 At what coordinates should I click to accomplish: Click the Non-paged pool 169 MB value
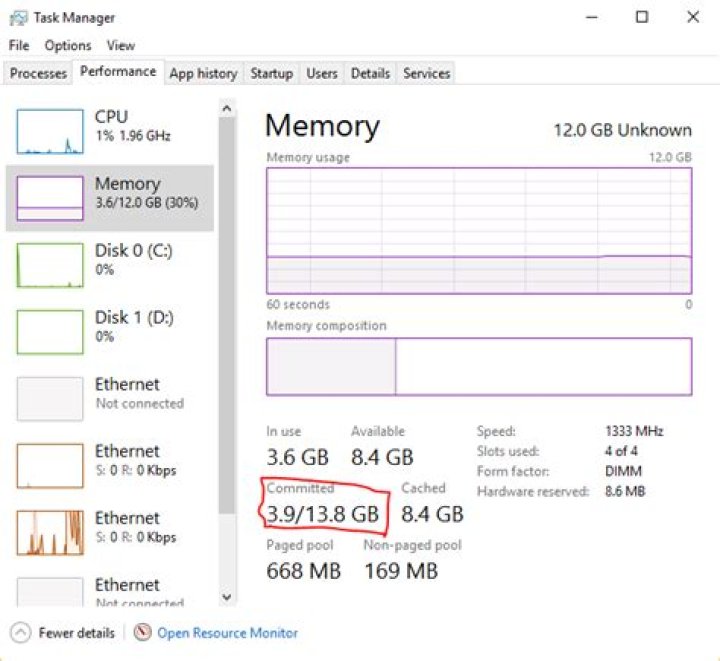coord(401,571)
